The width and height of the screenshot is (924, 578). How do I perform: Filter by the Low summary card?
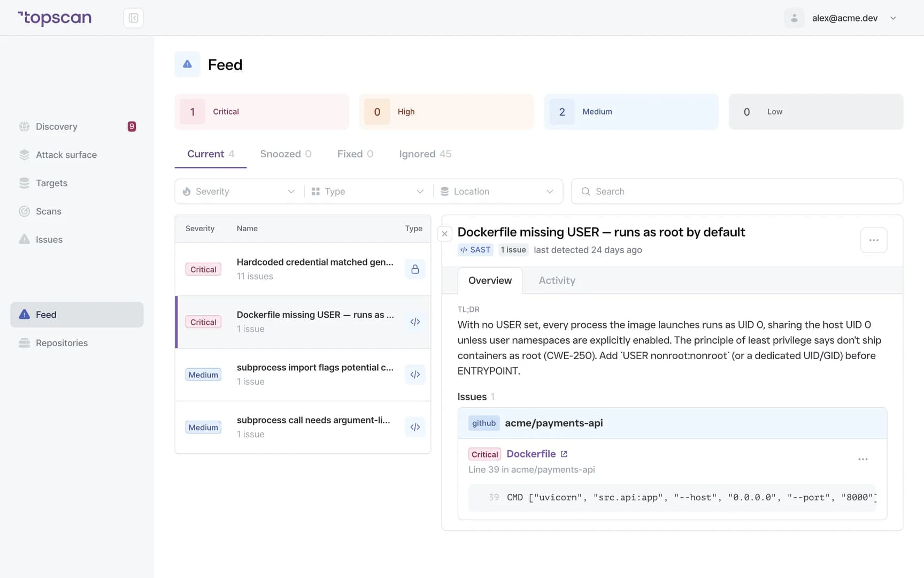(816, 112)
